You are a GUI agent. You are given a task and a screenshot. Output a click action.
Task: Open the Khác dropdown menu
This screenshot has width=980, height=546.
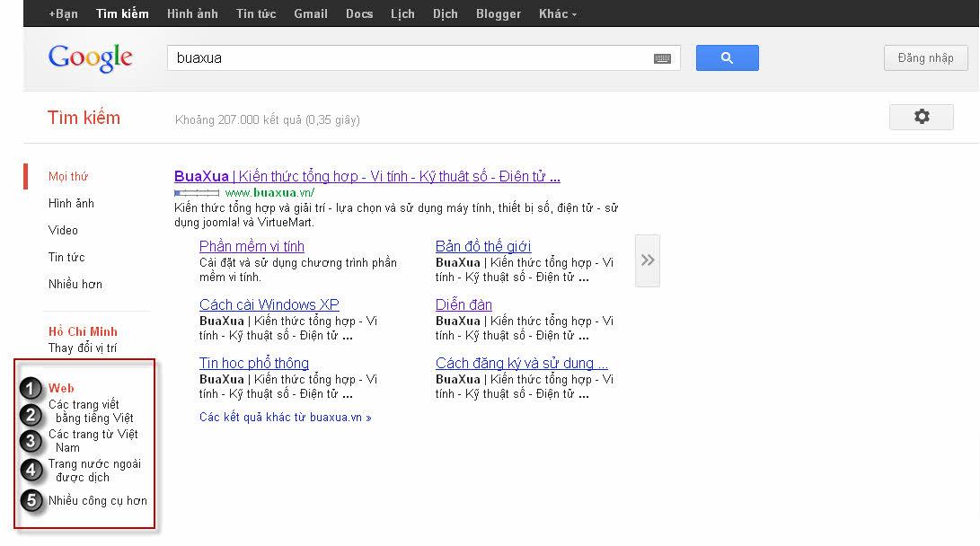(x=558, y=13)
